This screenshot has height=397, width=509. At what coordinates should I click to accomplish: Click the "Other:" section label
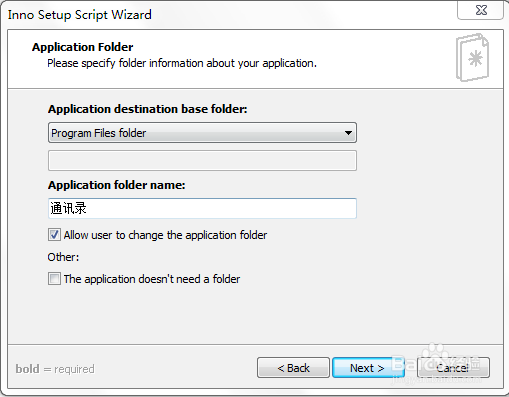(63, 257)
